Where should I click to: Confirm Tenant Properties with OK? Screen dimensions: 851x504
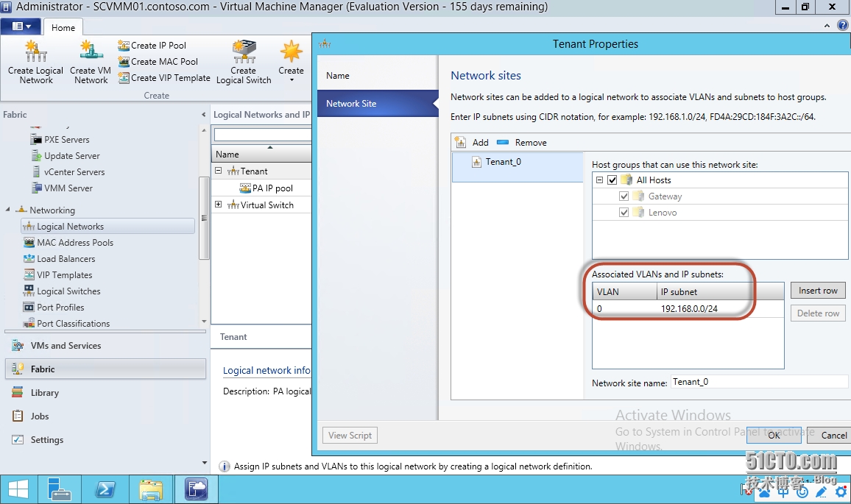click(774, 435)
